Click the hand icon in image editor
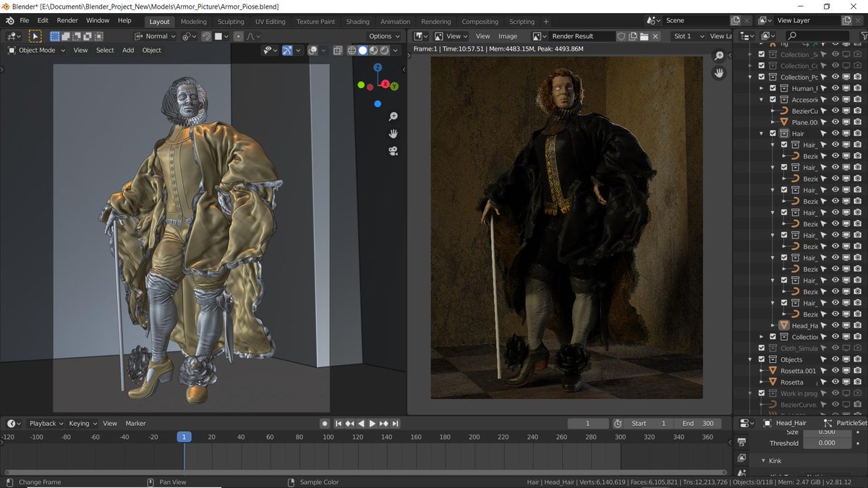Viewport: 868px width, 488px height. tap(718, 73)
